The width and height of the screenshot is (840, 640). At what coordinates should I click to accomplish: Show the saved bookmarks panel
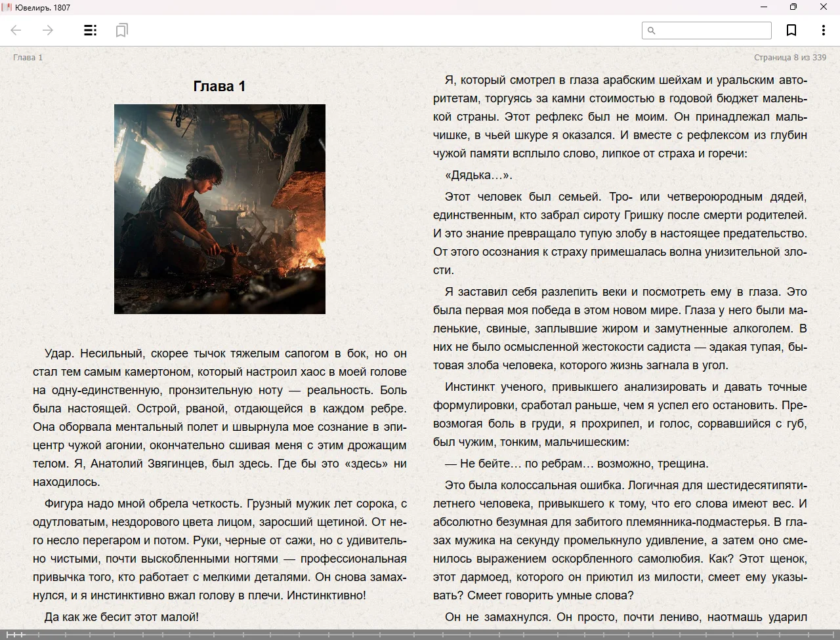pos(121,30)
